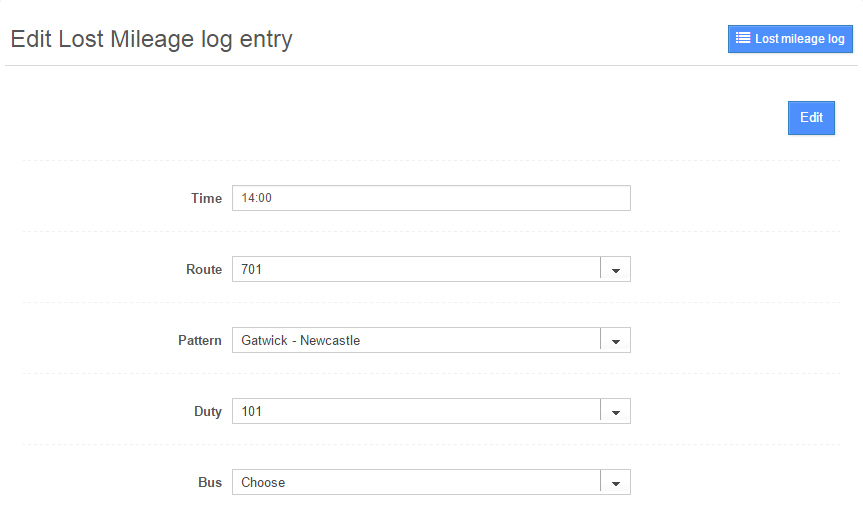863x514 pixels.
Task: Click the Time field label
Action: (206, 198)
